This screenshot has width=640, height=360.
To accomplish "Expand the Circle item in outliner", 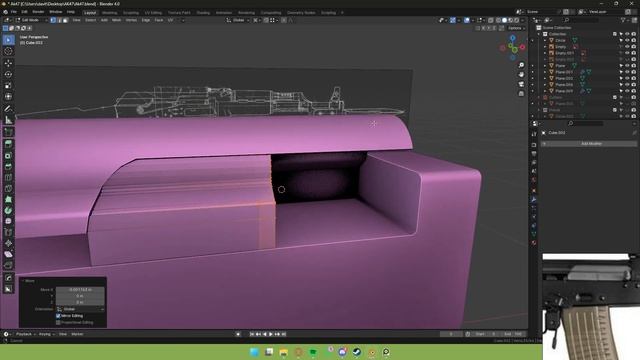I will 545,40.
